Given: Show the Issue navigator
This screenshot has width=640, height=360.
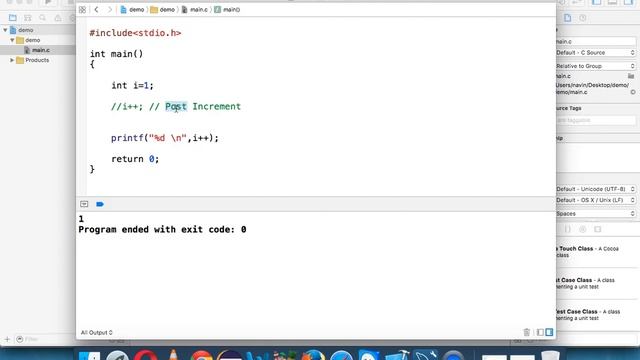Looking at the screenshot, I should [x=58, y=18].
